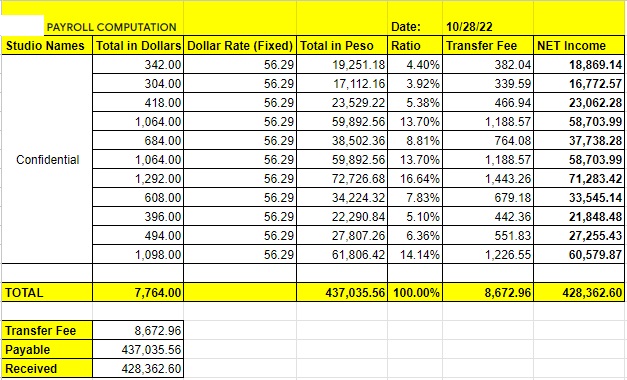Viewport: 627px width, 380px height.
Task: Select the transfer fee 339.59
Action: [x=488, y=83]
